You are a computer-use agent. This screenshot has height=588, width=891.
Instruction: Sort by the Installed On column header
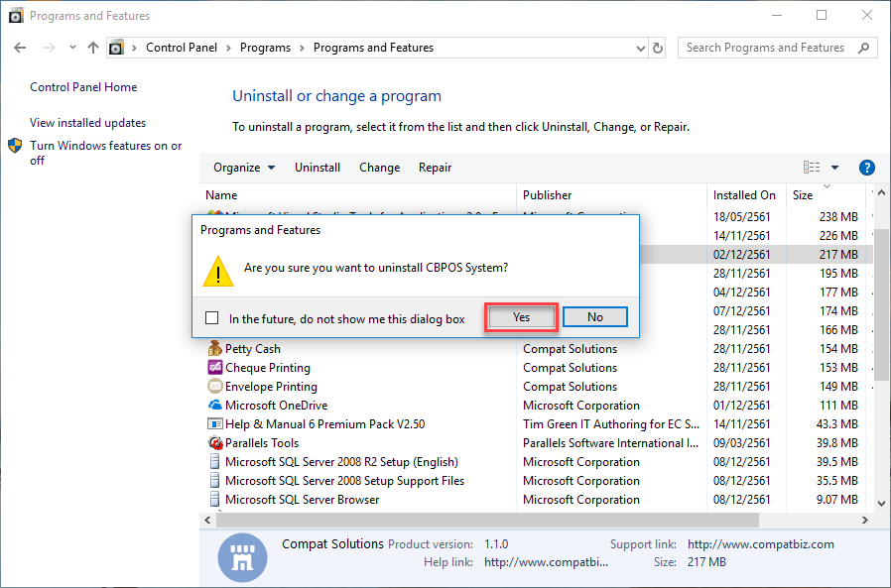click(x=746, y=195)
